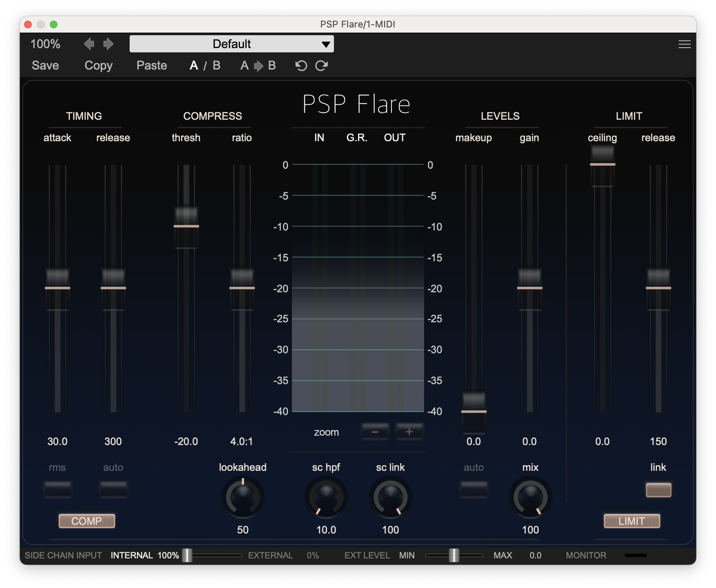The width and height of the screenshot is (716, 588).
Task: Click the undo icon
Action: [x=301, y=66]
